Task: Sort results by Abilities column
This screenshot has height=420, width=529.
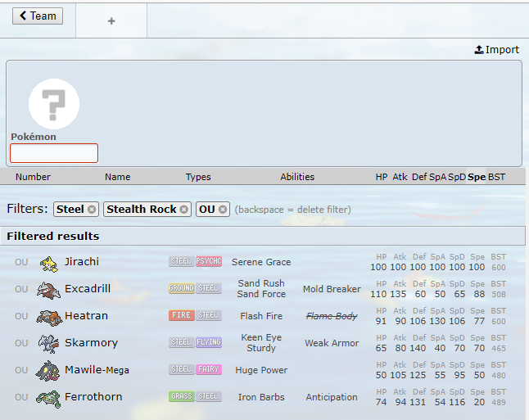Action: coord(297,177)
